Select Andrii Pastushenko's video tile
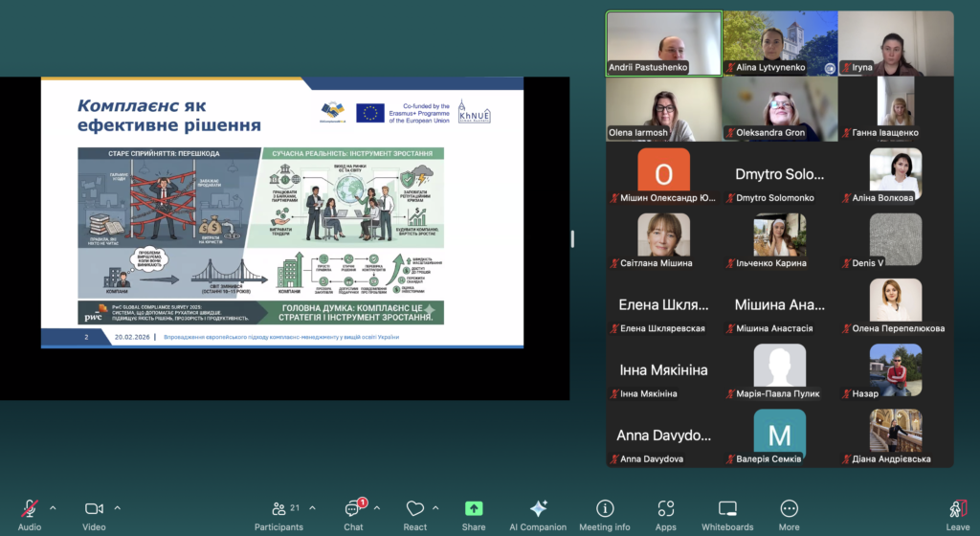Image resolution: width=980 pixels, height=536 pixels. pyautogui.click(x=663, y=43)
